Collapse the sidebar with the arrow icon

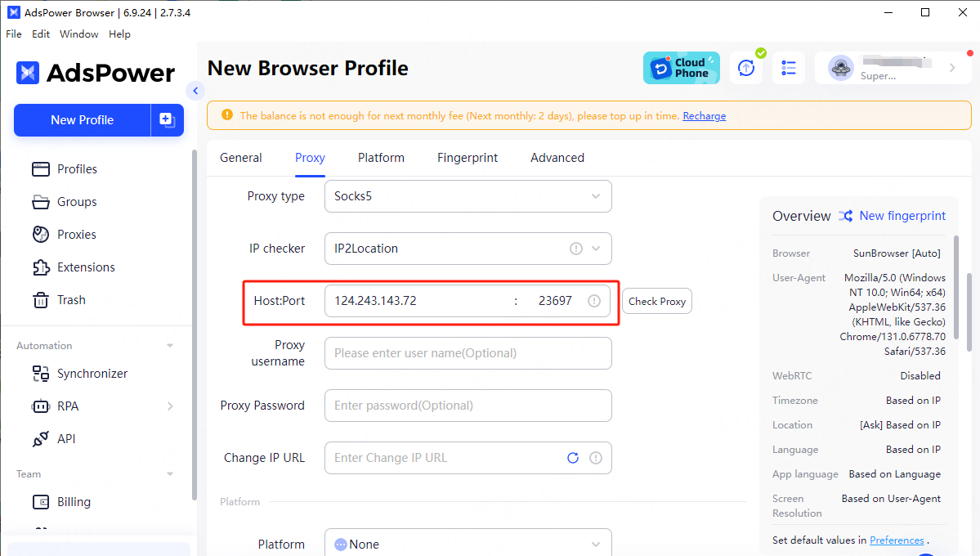coord(195,91)
